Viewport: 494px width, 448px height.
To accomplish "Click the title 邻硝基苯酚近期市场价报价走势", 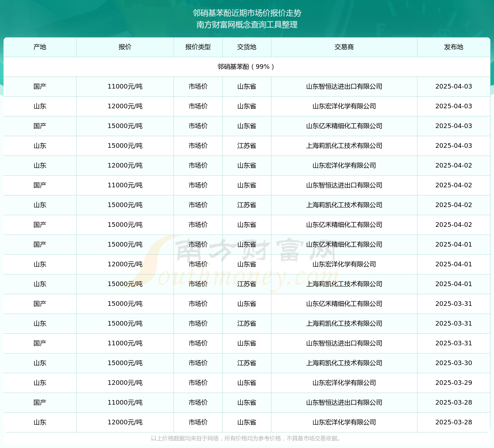I will pyautogui.click(x=247, y=13).
